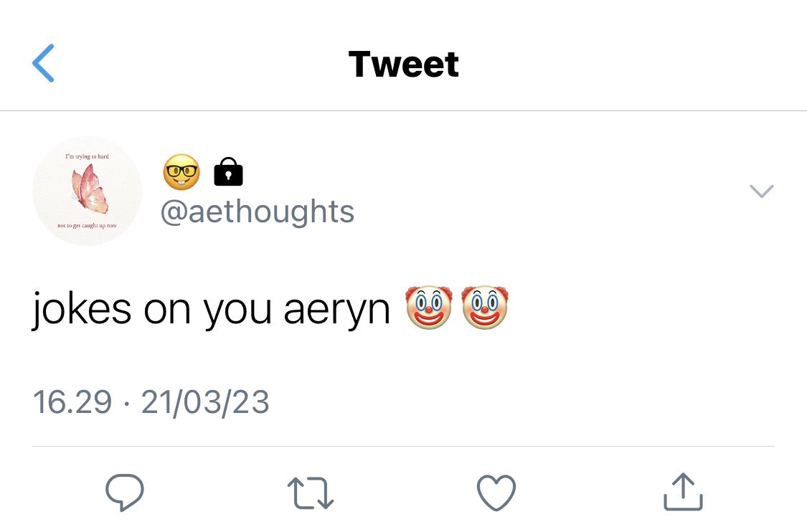Tap the 21/03/23 date
This screenshot has height=532, width=807.
coord(205,402)
